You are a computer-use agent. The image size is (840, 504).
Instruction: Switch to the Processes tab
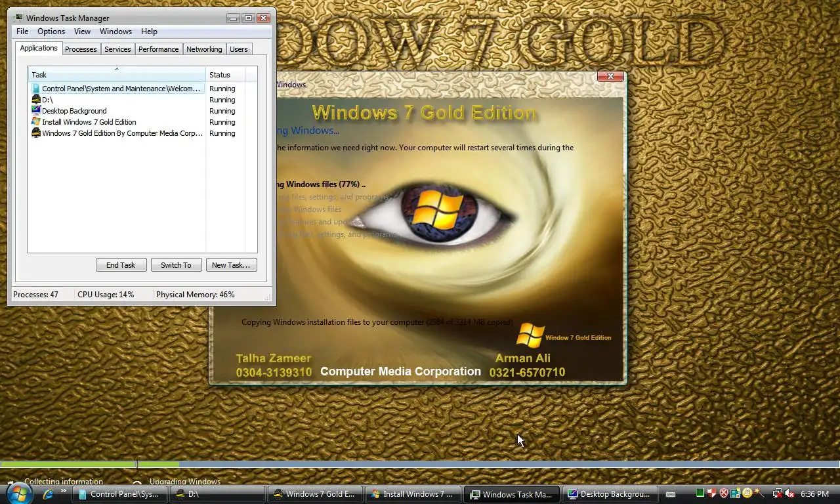pyautogui.click(x=81, y=49)
